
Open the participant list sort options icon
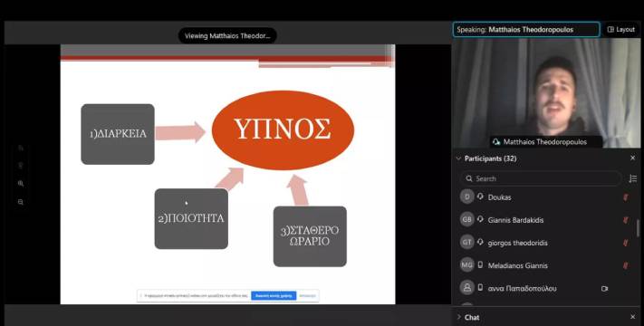tap(632, 178)
